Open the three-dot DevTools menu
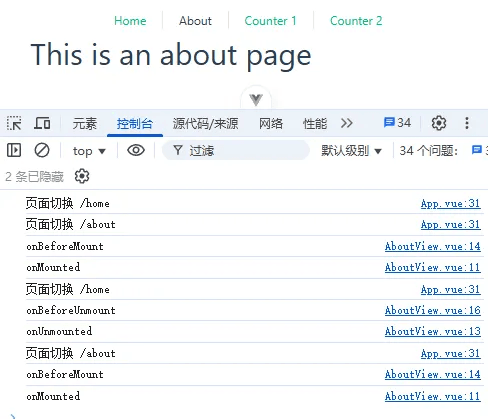Image resolution: width=488 pixels, height=419 pixels. [x=467, y=123]
